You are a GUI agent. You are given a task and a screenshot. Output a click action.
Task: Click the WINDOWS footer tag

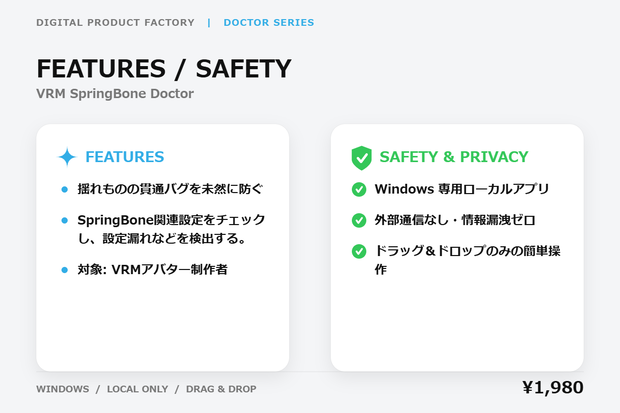pyautogui.click(x=63, y=389)
